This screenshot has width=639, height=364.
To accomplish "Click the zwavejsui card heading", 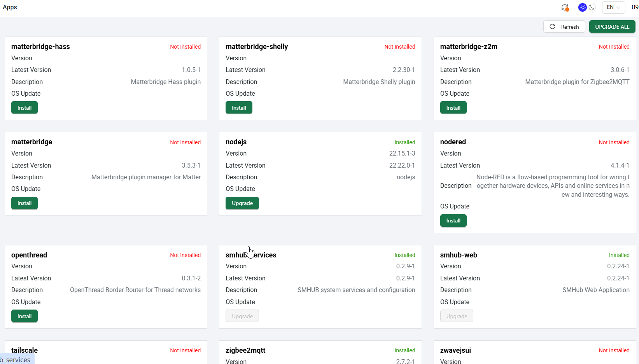I will 455,350.
